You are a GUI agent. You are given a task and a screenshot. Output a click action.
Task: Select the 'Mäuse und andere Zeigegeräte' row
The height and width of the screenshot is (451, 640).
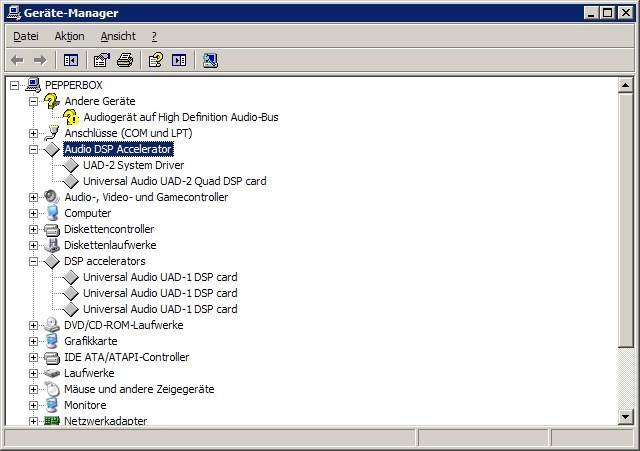(139, 389)
